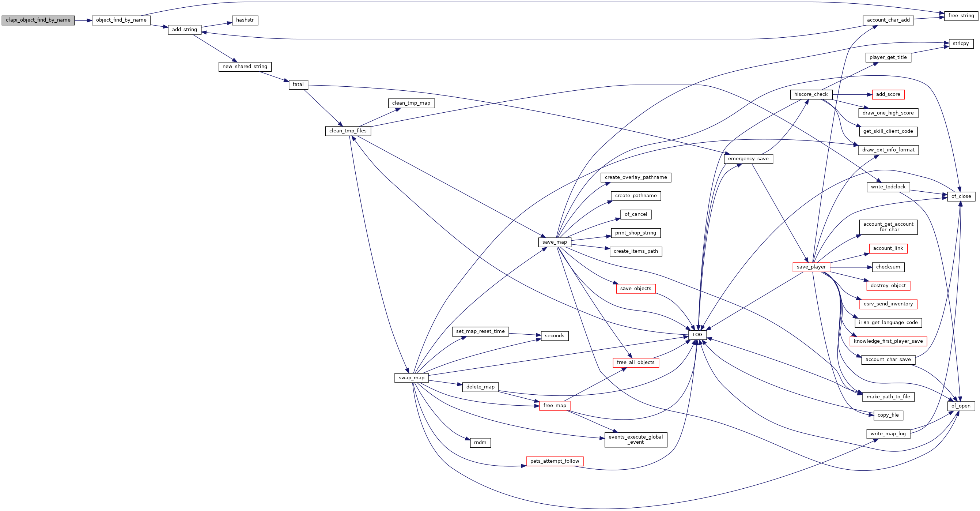Click the hashstr function node
This screenshot has width=980, height=511.
[245, 20]
